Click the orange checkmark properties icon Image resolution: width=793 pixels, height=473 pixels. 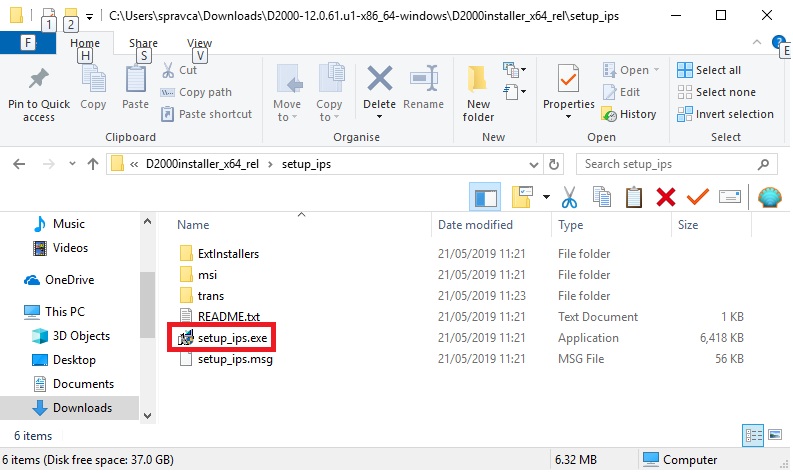(x=697, y=197)
